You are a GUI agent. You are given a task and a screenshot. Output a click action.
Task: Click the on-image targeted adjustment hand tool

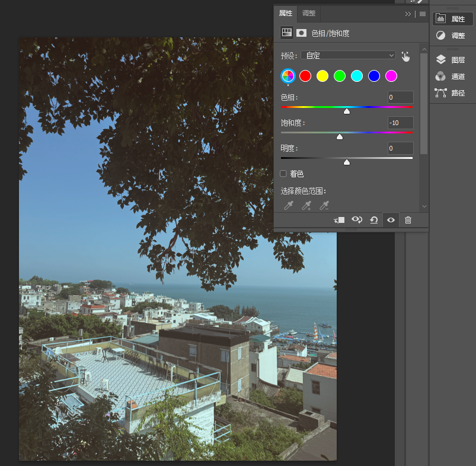pyautogui.click(x=405, y=56)
